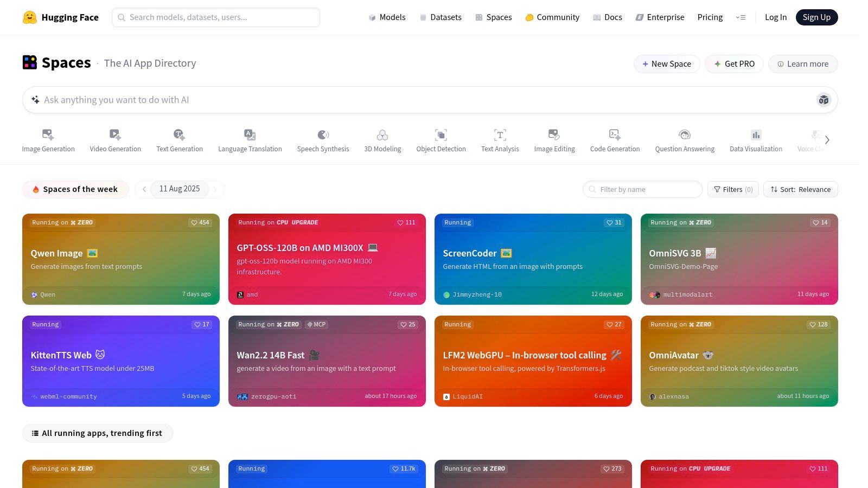
Task: Open the Filters (0) dropdown
Action: (733, 189)
